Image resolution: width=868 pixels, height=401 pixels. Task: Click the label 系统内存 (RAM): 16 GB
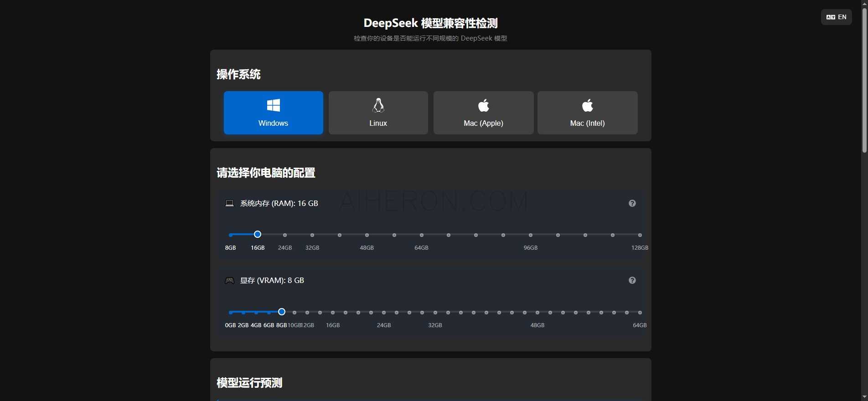click(279, 203)
